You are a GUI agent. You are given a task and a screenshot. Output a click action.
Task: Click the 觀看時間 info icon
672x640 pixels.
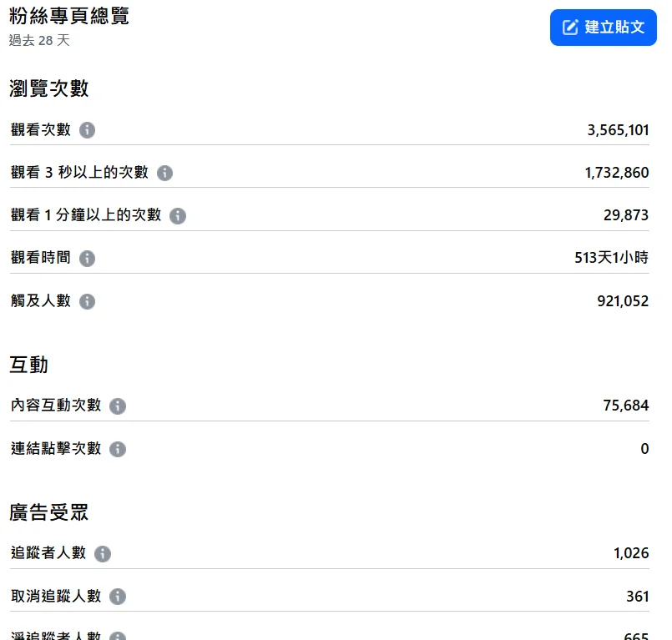pos(87,259)
